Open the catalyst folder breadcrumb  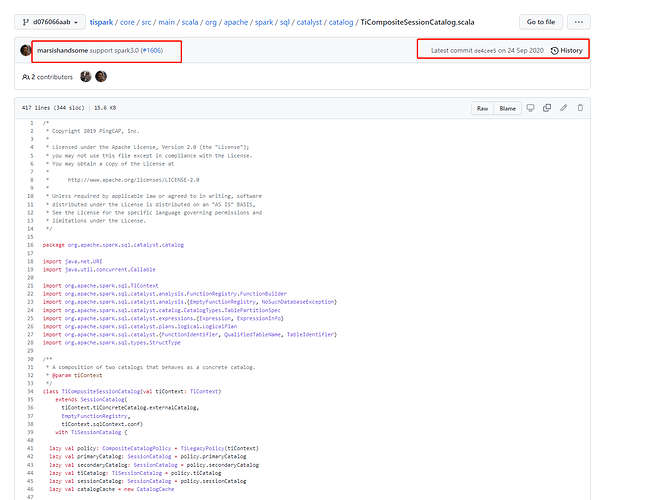309,22
